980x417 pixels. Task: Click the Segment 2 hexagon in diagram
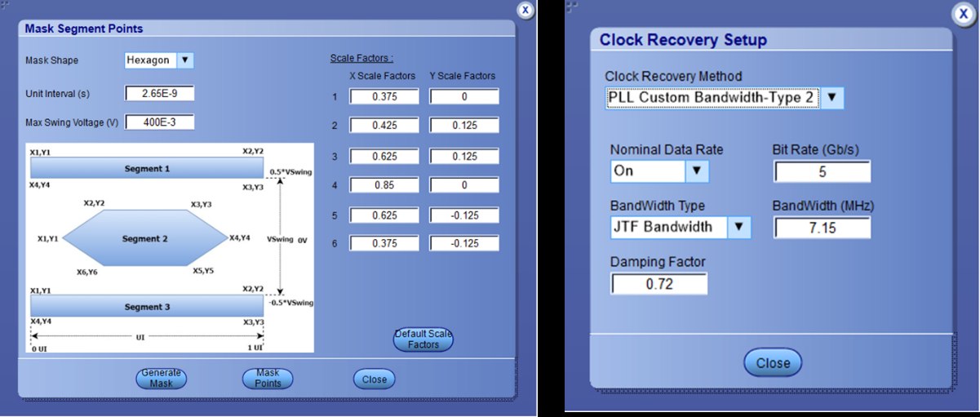click(x=144, y=239)
